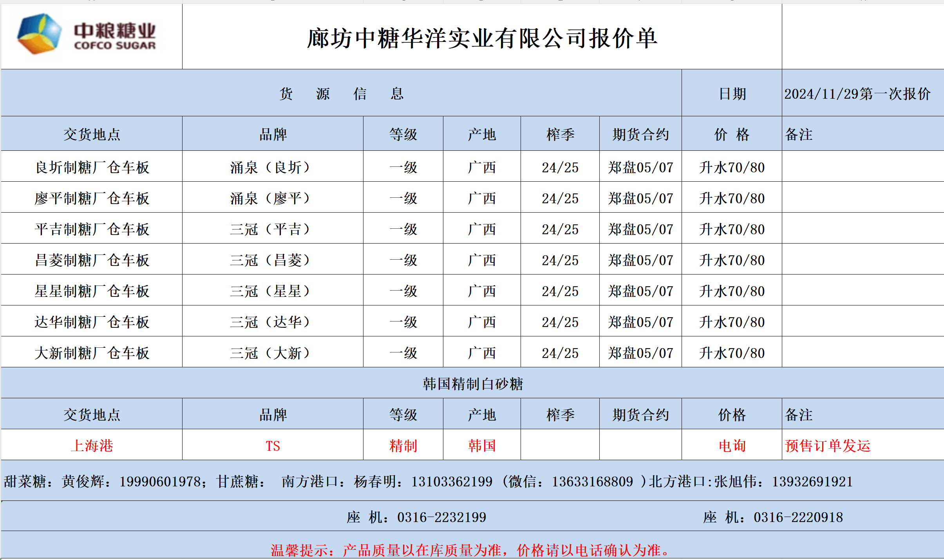The image size is (944, 560).
Task: Select the 良圻制糖厂仓车板 cell
Action: click(92, 167)
